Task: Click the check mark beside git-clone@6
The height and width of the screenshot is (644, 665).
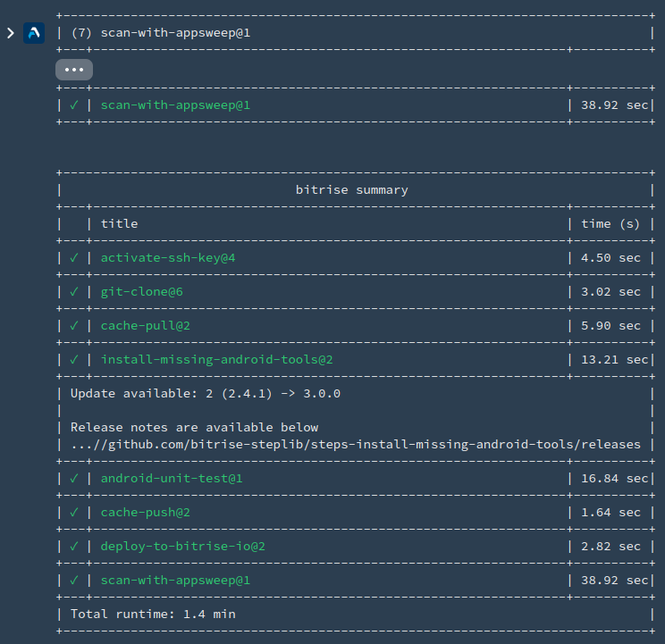Action: 74,291
